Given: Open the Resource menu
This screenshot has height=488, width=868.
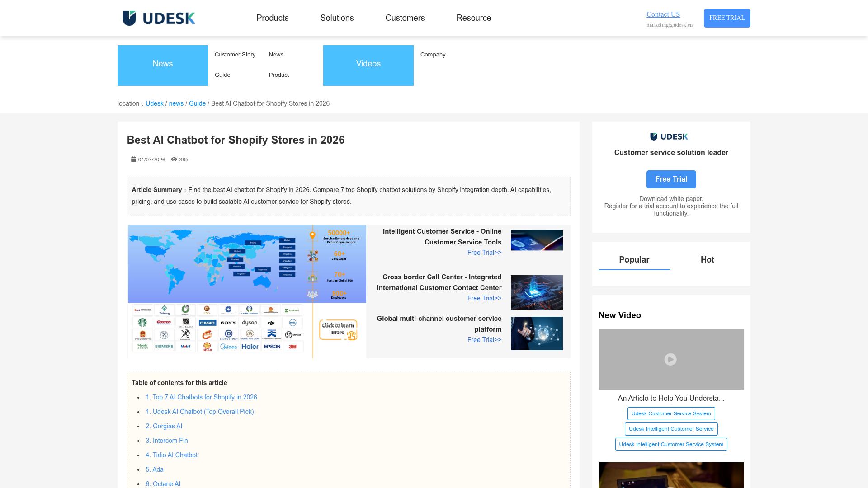Looking at the screenshot, I should (x=474, y=18).
